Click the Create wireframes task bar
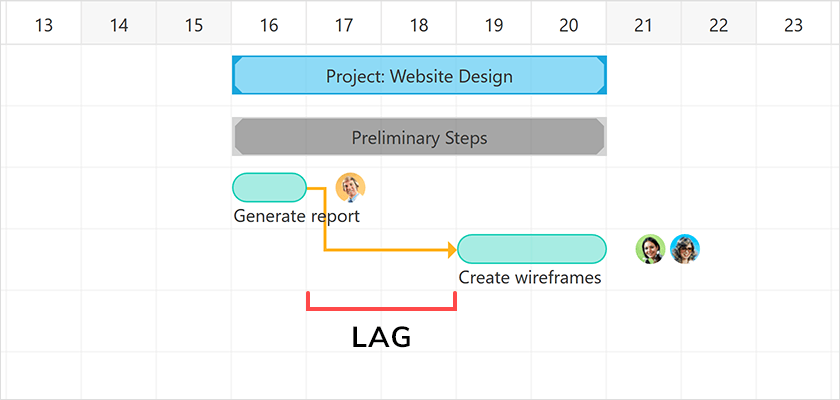This screenshot has height=400, width=840. point(531,249)
